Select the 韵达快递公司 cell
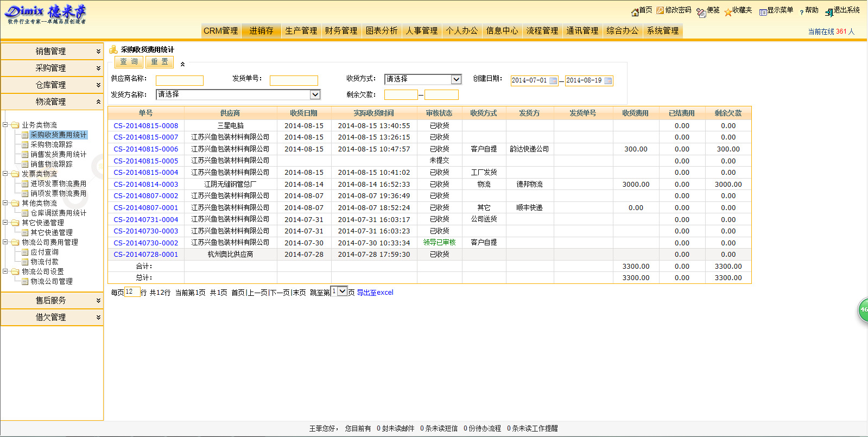Image resolution: width=868 pixels, height=437 pixels. coord(529,149)
